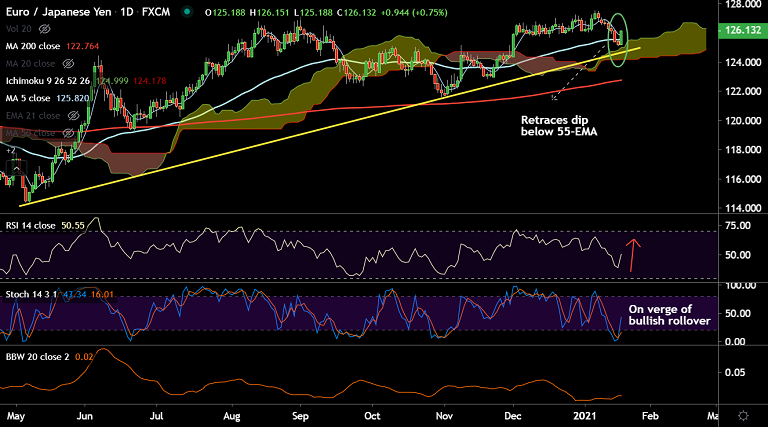Click the Stoch value 16.01

pos(102,295)
